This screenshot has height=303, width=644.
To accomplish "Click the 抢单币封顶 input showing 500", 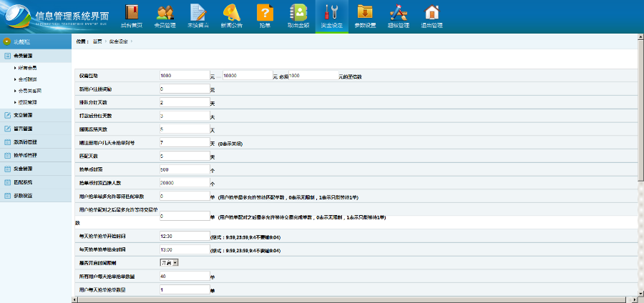I will [x=185, y=169].
